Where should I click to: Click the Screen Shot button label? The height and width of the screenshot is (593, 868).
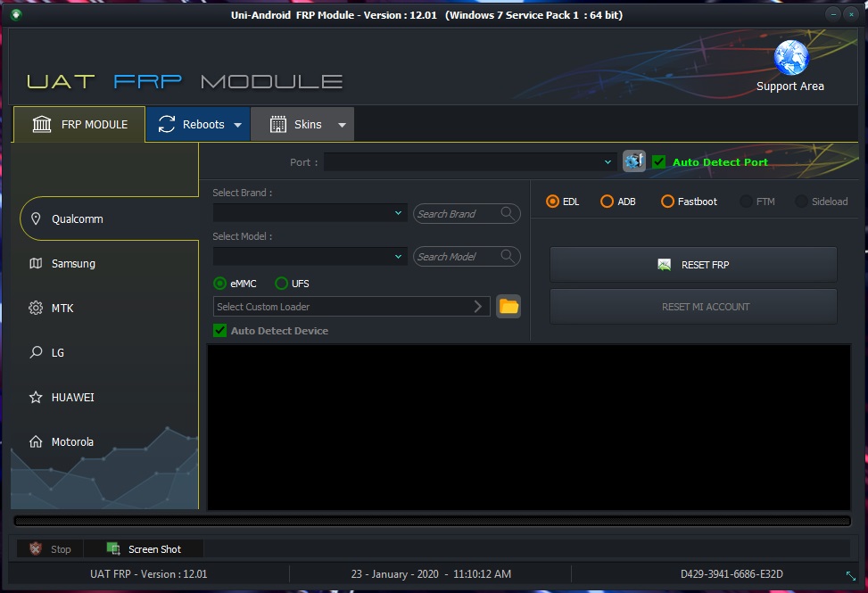pos(154,549)
